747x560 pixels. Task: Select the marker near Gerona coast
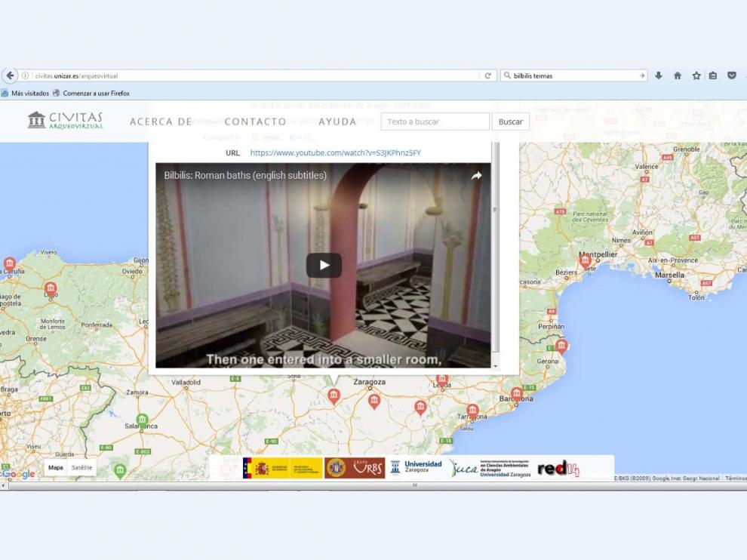pos(561,346)
